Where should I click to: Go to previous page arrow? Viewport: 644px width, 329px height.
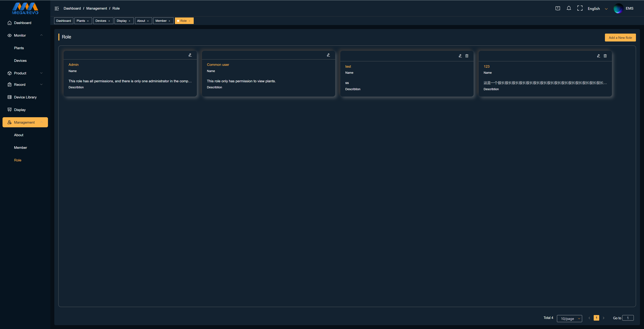[x=589, y=318]
